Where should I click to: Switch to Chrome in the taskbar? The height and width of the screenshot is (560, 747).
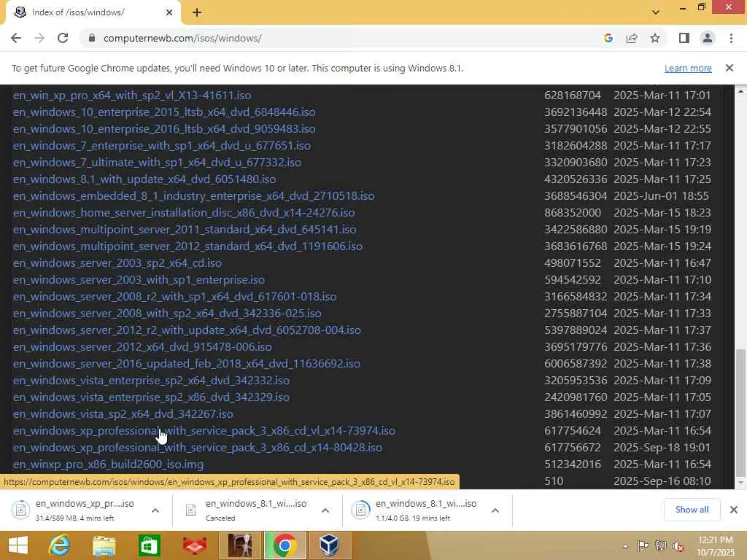(x=285, y=545)
